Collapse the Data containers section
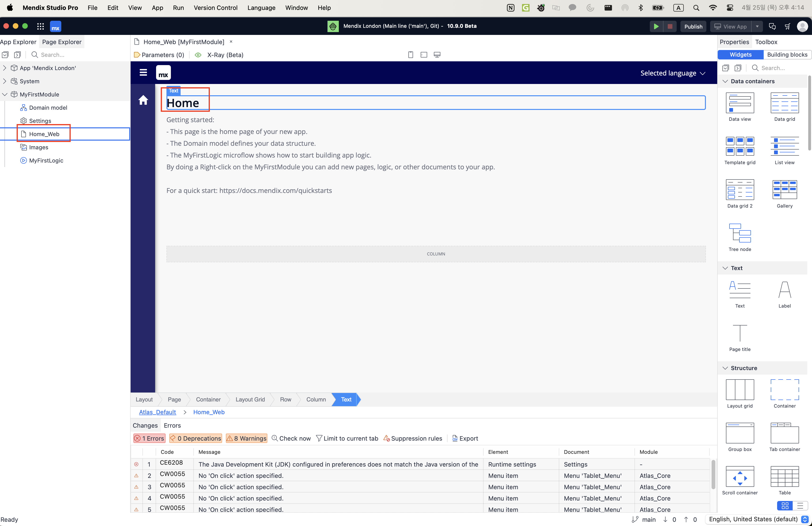The height and width of the screenshot is (526, 812). point(725,81)
